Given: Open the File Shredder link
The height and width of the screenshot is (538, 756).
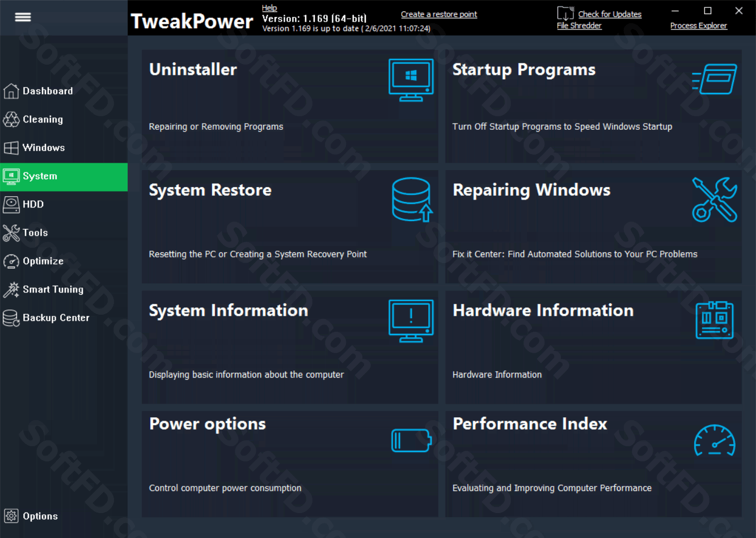Looking at the screenshot, I should [x=579, y=26].
